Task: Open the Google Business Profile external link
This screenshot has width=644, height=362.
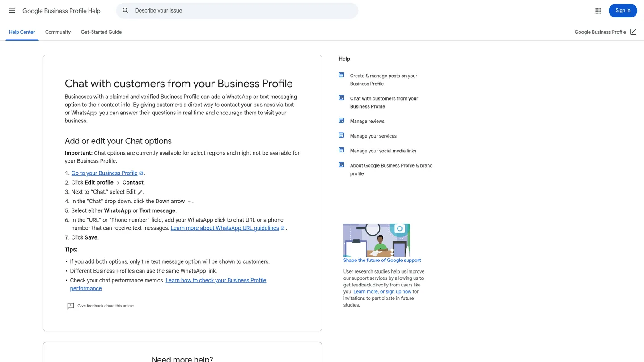Action: (x=605, y=32)
